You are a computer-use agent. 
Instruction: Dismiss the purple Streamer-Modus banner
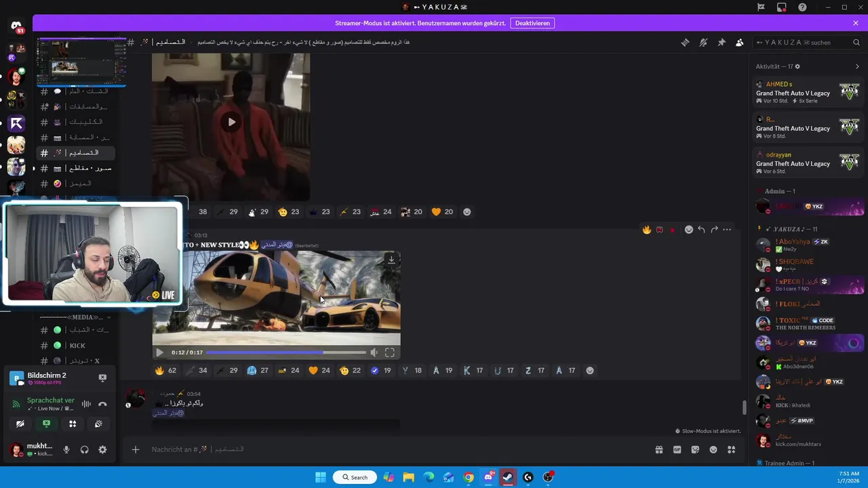pos(856,23)
